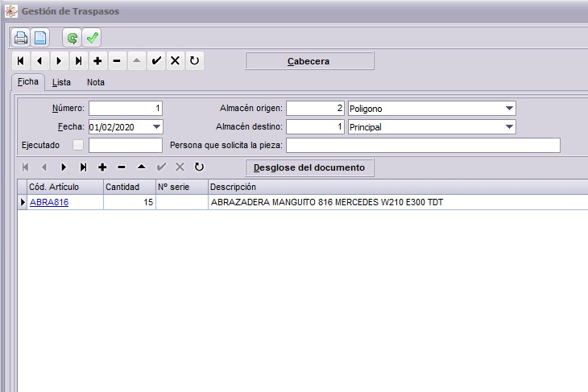Image resolution: width=588 pixels, height=392 pixels.
Task: Switch to the Lista tab
Action: [x=61, y=82]
